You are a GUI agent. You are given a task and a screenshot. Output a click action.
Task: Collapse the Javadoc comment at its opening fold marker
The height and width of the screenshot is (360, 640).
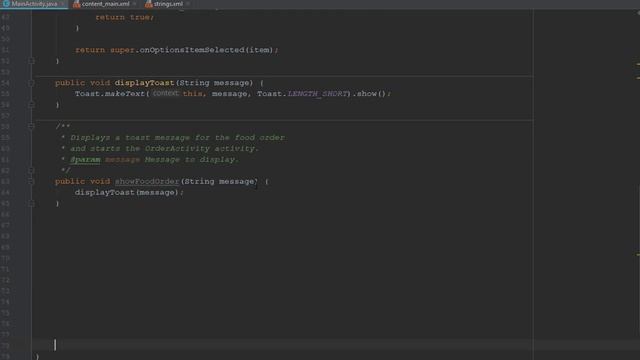click(31, 127)
